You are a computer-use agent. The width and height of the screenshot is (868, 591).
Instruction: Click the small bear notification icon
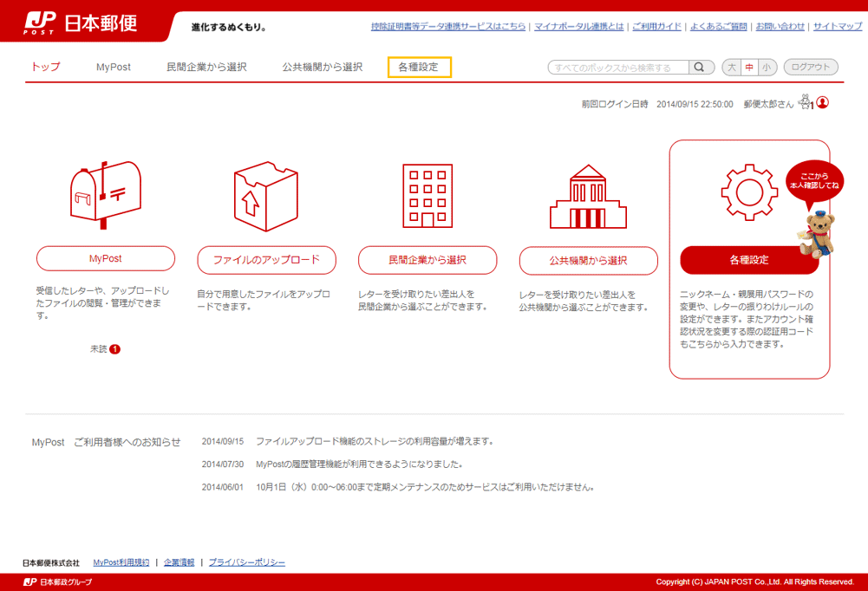pyautogui.click(x=806, y=101)
